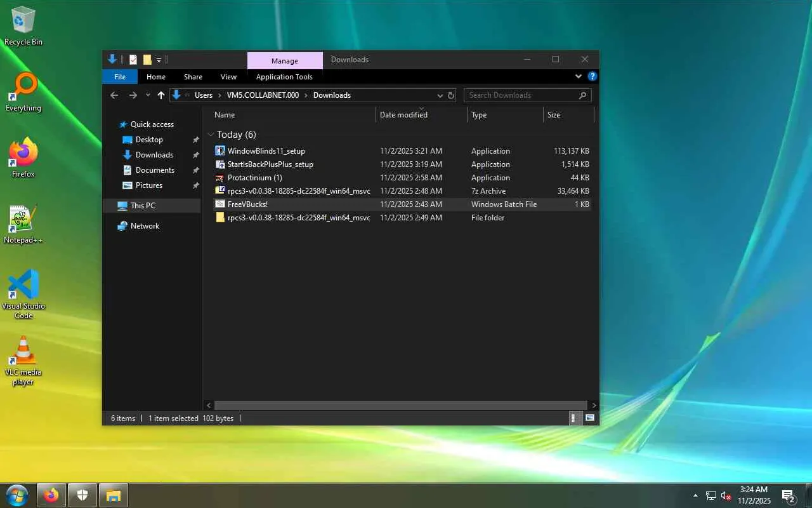
Task: Expand the chevron after Users in breadcrumb
Action: pyautogui.click(x=219, y=95)
